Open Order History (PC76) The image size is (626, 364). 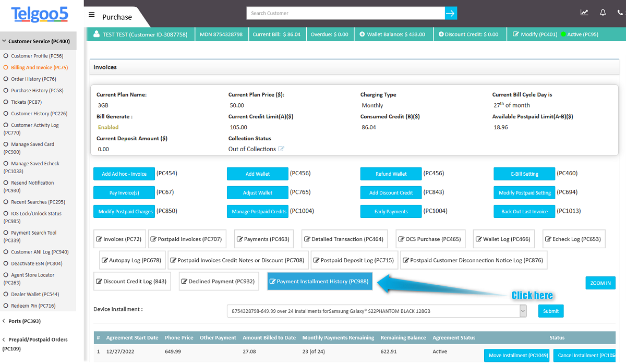(x=33, y=79)
